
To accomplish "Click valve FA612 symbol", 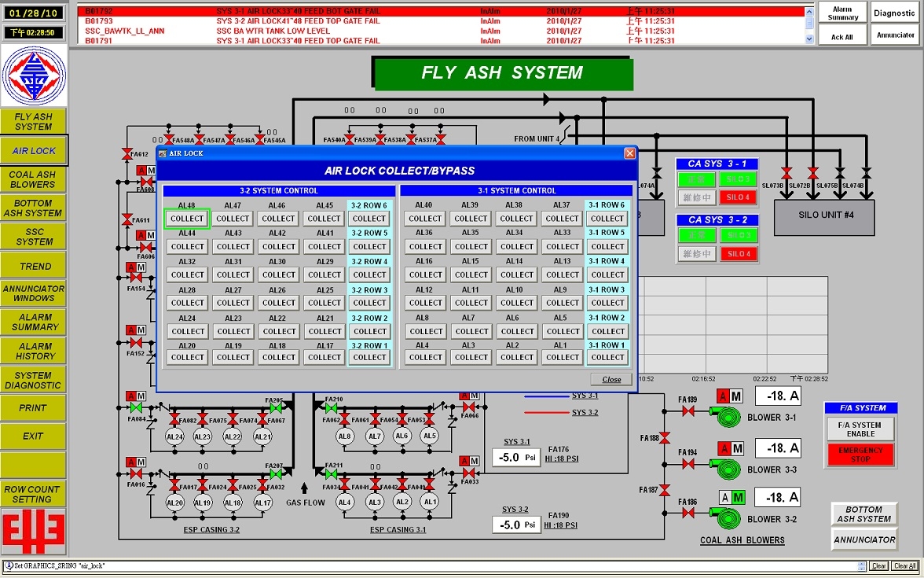I will click(126, 154).
